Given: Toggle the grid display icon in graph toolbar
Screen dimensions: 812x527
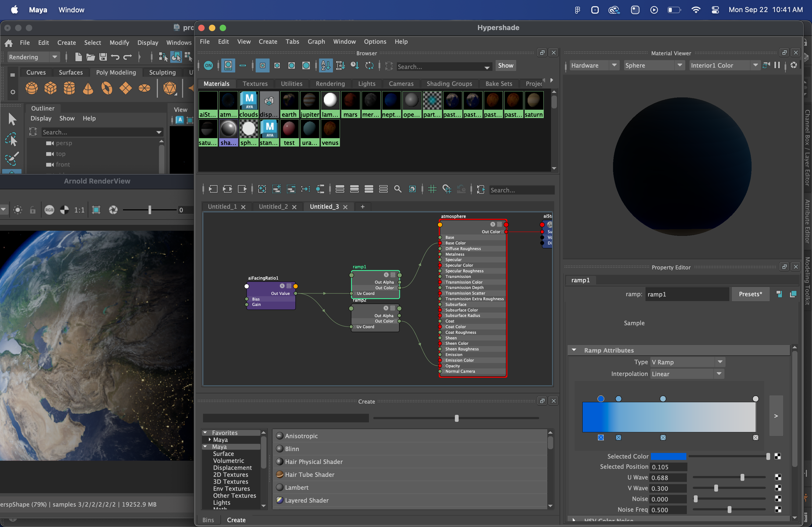Looking at the screenshot, I should click(432, 189).
